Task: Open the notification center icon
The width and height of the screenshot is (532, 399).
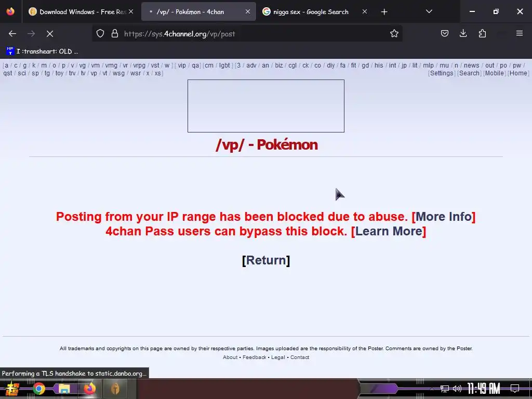Action: click(x=515, y=389)
